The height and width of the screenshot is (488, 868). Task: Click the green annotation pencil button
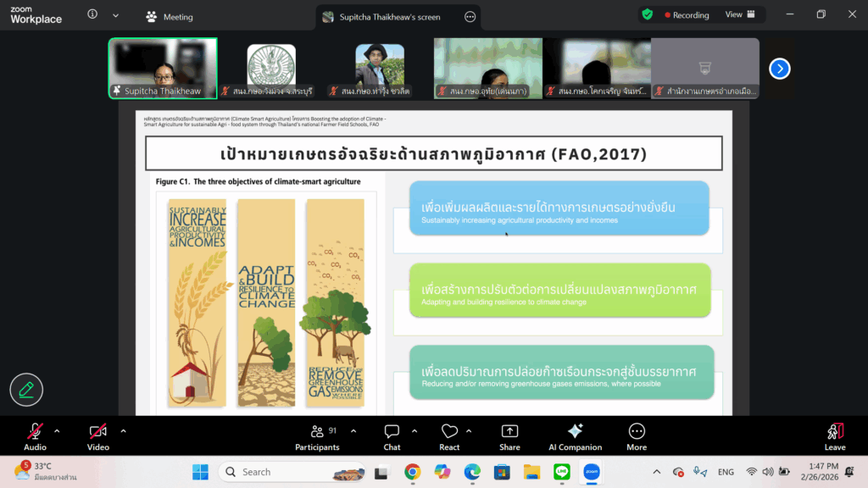click(26, 390)
